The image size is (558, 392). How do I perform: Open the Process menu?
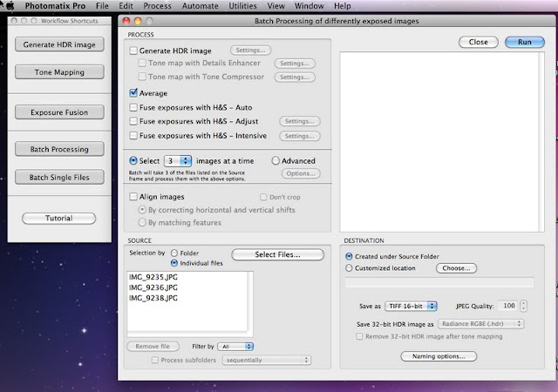[x=157, y=6]
